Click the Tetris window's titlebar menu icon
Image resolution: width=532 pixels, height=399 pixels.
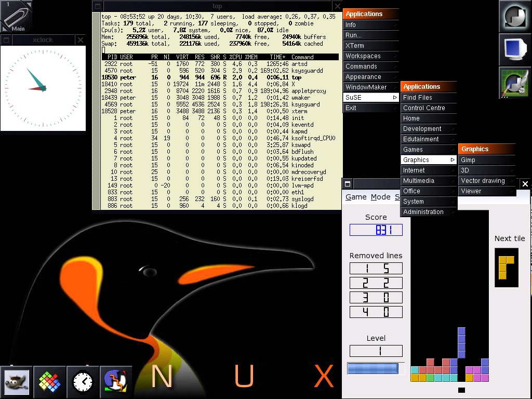tap(348, 184)
